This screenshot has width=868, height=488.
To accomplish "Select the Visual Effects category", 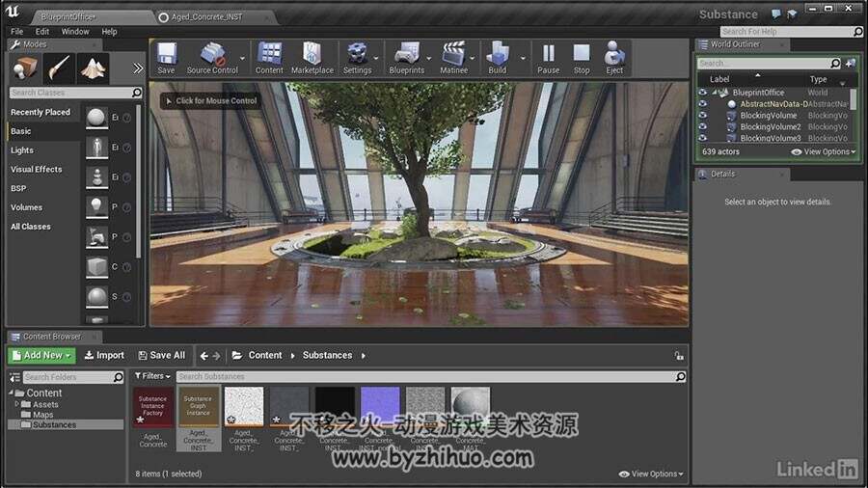I will click(x=37, y=170).
